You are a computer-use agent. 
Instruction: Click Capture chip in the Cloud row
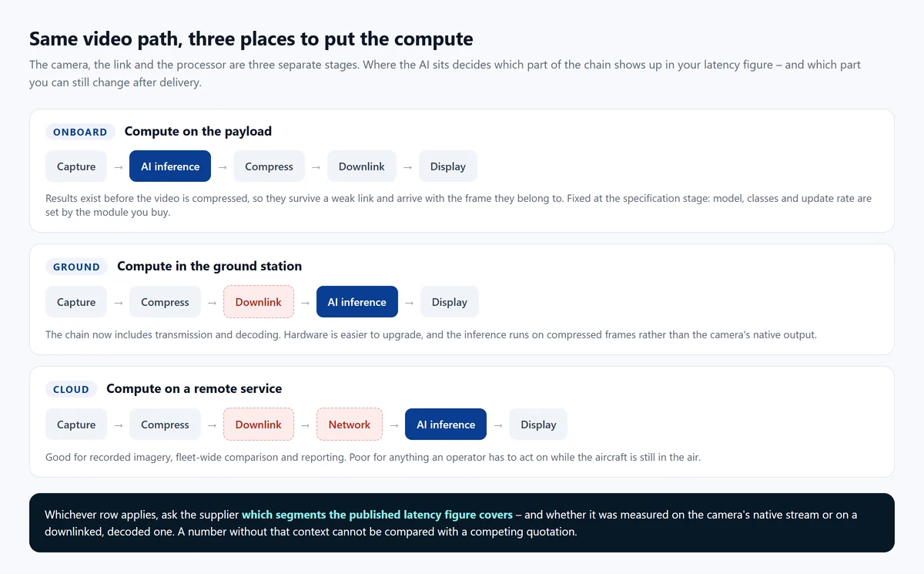[76, 425]
